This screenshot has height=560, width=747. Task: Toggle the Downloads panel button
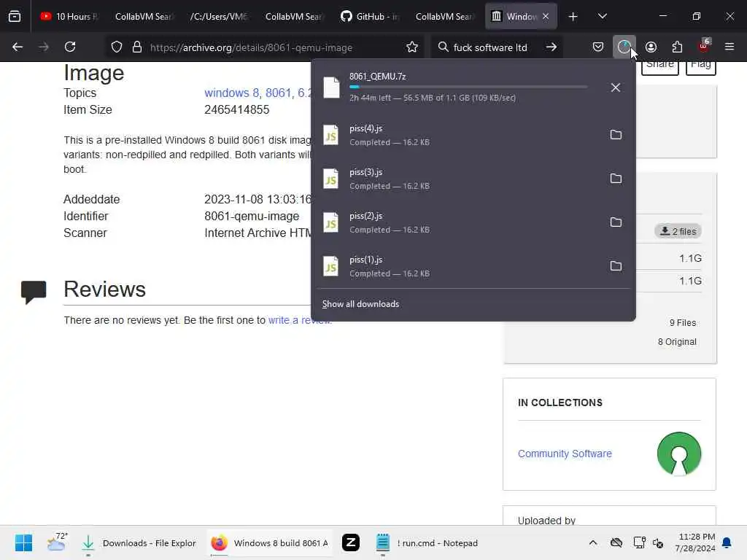point(624,47)
